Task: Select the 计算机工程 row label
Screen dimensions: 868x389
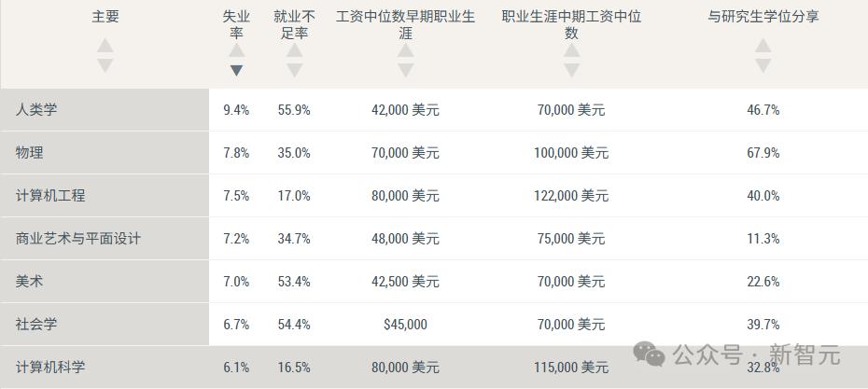Action: pos(50,196)
